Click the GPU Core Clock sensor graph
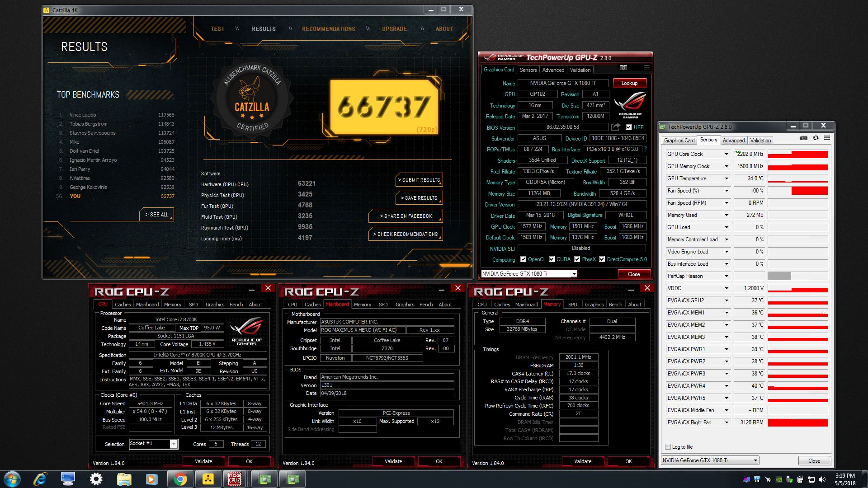The width and height of the screenshot is (868, 488). tap(798, 154)
